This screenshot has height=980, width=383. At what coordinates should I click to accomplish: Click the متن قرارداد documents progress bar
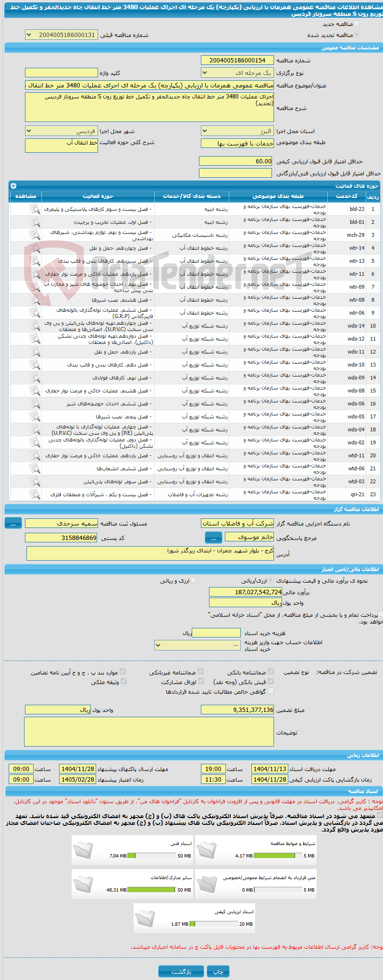pyautogui.click(x=278, y=890)
